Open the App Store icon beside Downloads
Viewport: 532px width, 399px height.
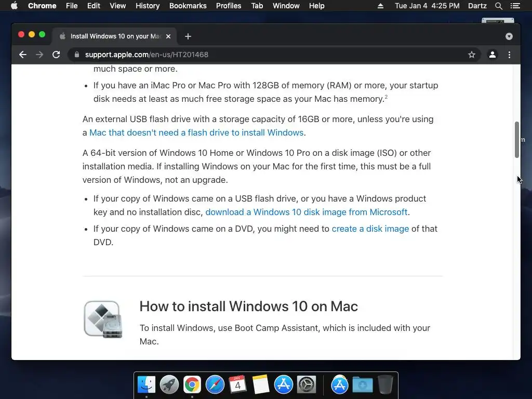coord(340,385)
